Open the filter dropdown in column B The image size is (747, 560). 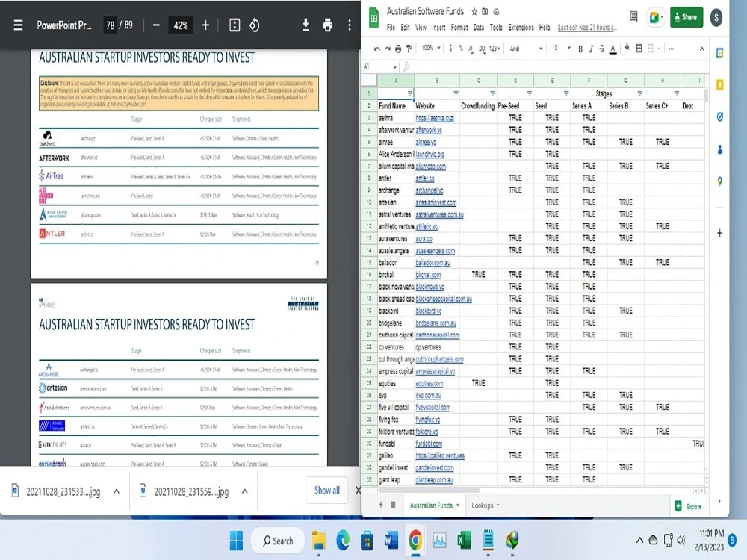click(456, 93)
